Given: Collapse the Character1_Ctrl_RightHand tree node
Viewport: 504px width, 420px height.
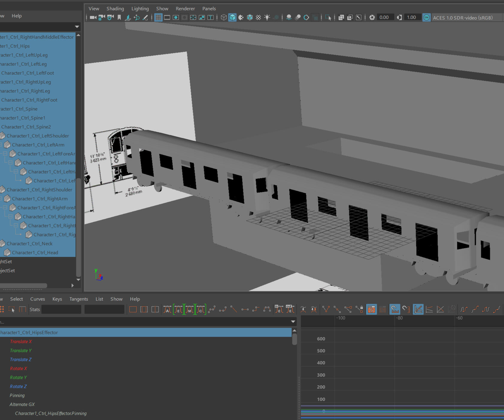Looking at the screenshot, I should click(10, 217).
